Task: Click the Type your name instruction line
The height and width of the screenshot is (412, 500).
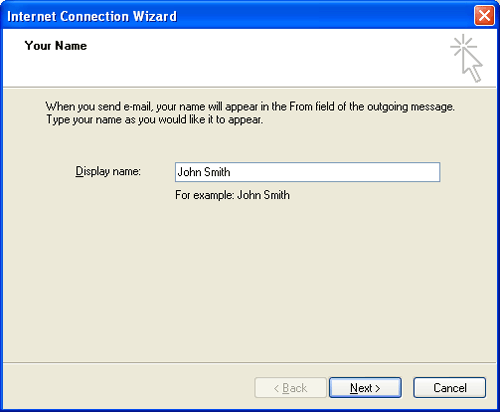Action: click(x=155, y=119)
